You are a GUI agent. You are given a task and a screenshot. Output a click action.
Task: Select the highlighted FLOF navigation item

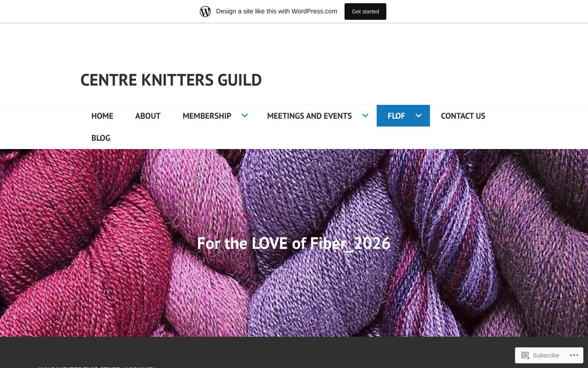point(396,115)
